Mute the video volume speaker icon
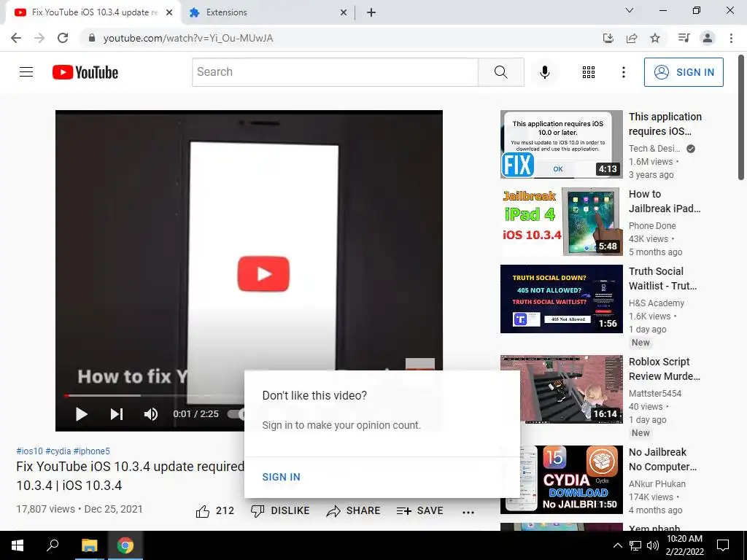The image size is (747, 560). point(150,414)
